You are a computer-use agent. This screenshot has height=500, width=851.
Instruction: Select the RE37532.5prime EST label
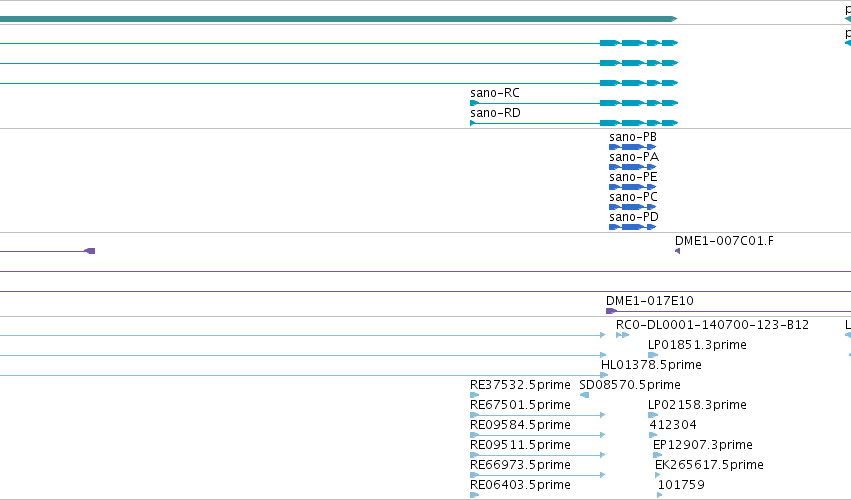click(520, 385)
